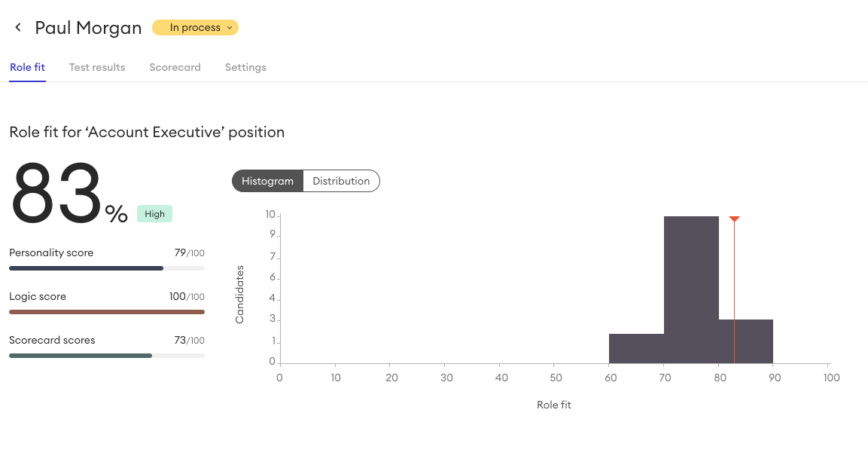The width and height of the screenshot is (868, 474).
Task: Click the back arrow beside Paul Morgan
Action: click(x=18, y=28)
